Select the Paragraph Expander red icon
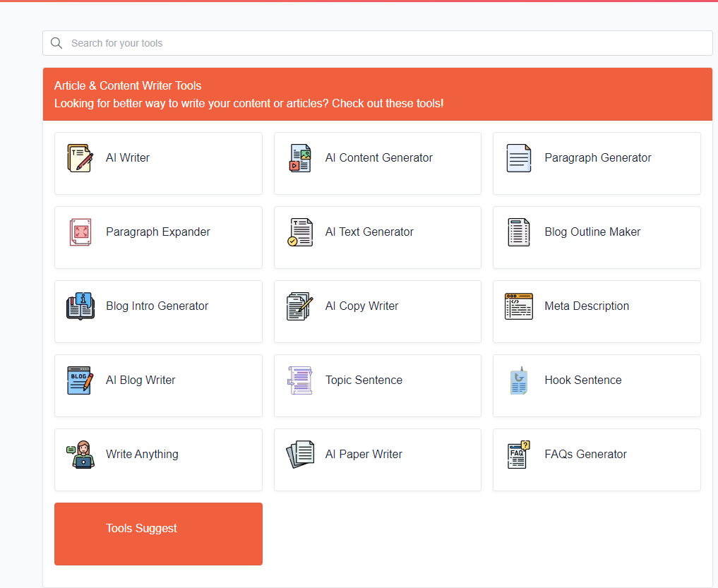 80,232
